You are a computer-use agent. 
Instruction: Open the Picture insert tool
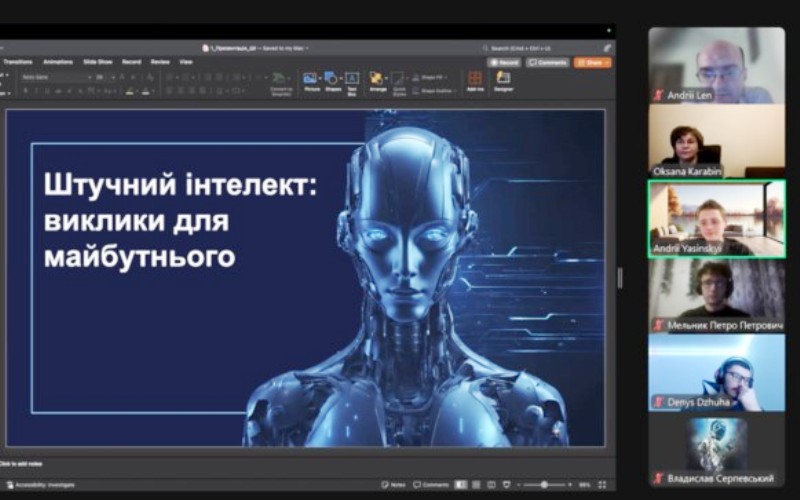[x=311, y=80]
